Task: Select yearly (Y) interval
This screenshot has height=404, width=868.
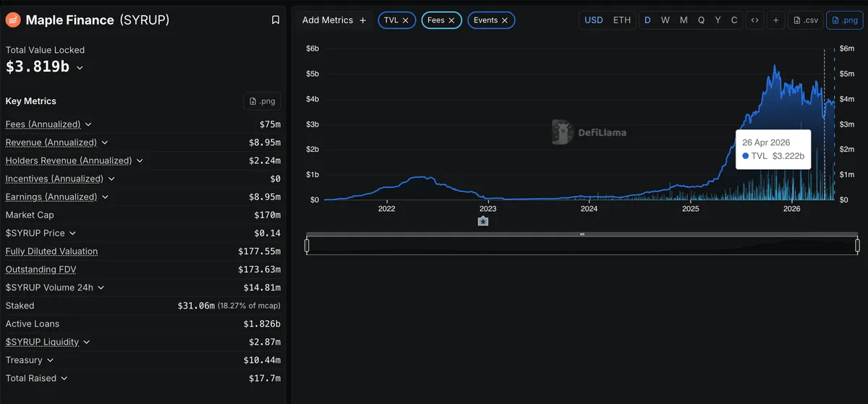Action: [x=718, y=20]
